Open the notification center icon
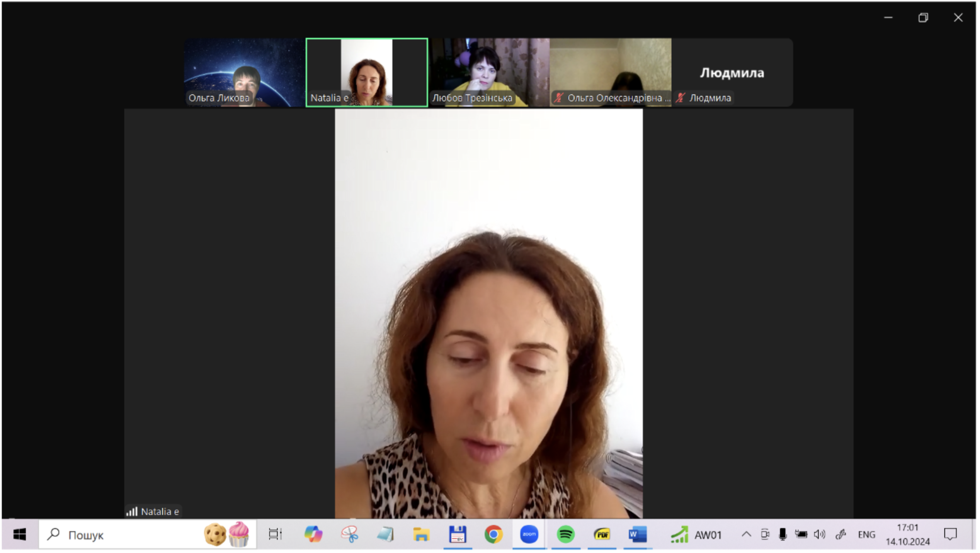The width and height of the screenshot is (980, 553). (x=950, y=534)
